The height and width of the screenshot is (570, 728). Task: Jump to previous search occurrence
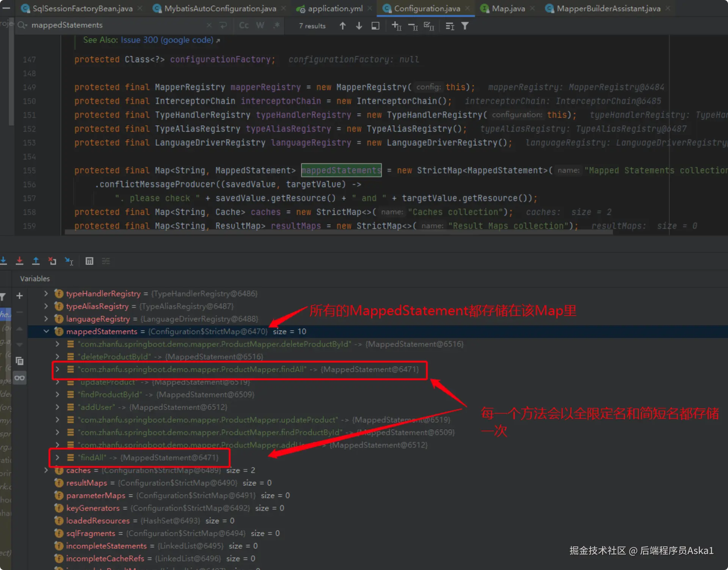click(x=342, y=26)
